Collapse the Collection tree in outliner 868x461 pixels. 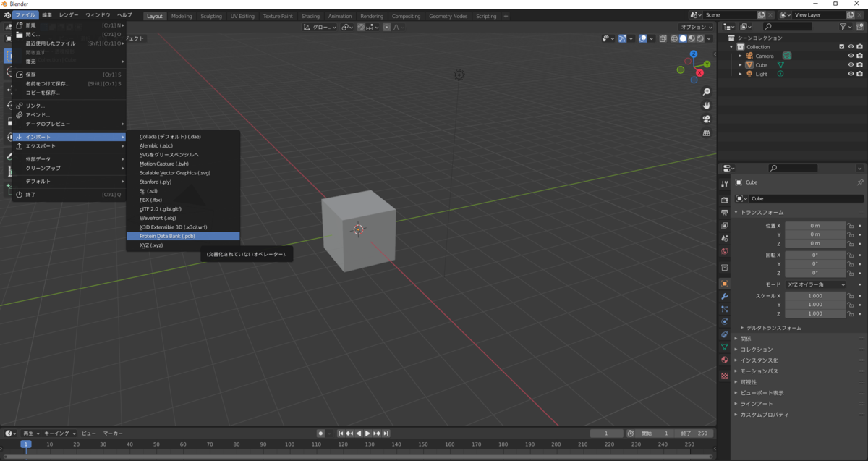tap(731, 46)
